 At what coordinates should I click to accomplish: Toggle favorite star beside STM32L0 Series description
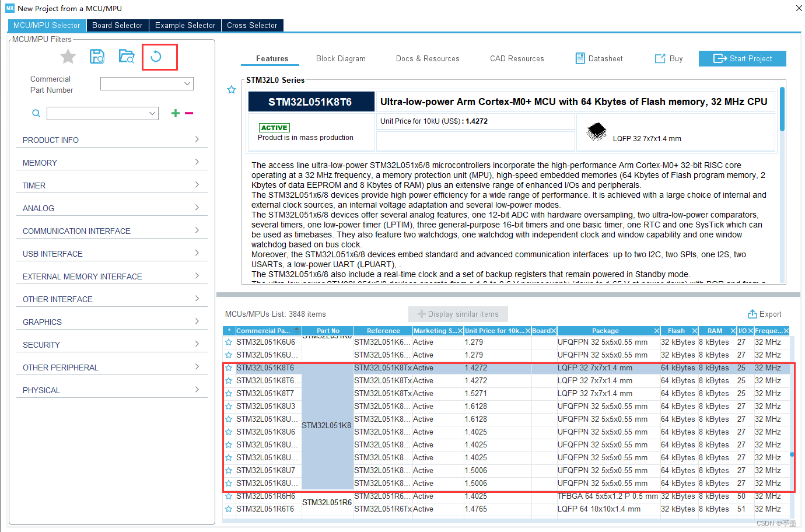232,90
